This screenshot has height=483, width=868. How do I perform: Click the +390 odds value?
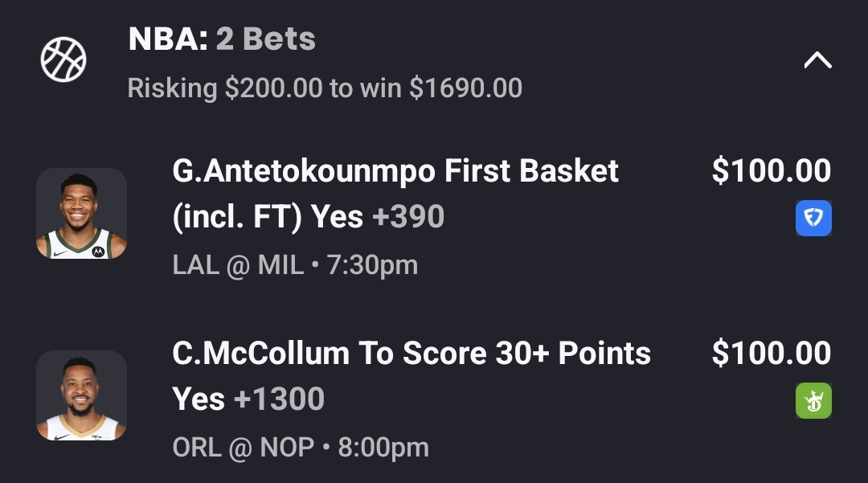408,217
